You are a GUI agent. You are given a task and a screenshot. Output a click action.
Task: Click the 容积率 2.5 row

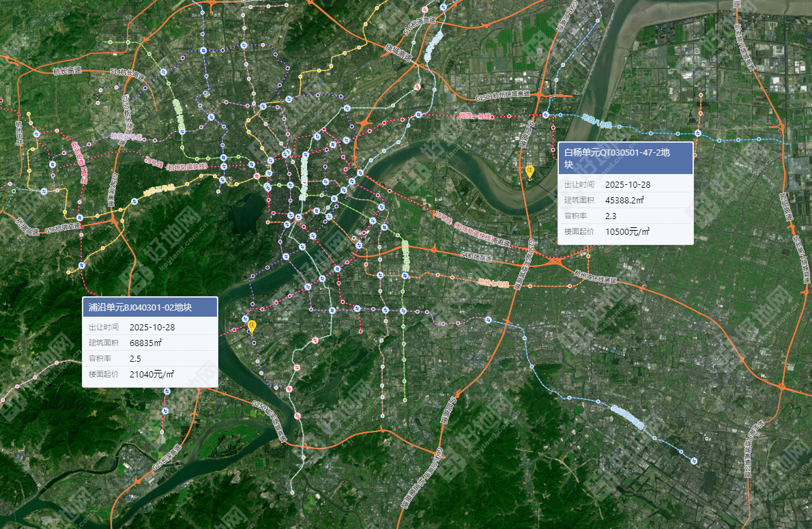[149, 358]
